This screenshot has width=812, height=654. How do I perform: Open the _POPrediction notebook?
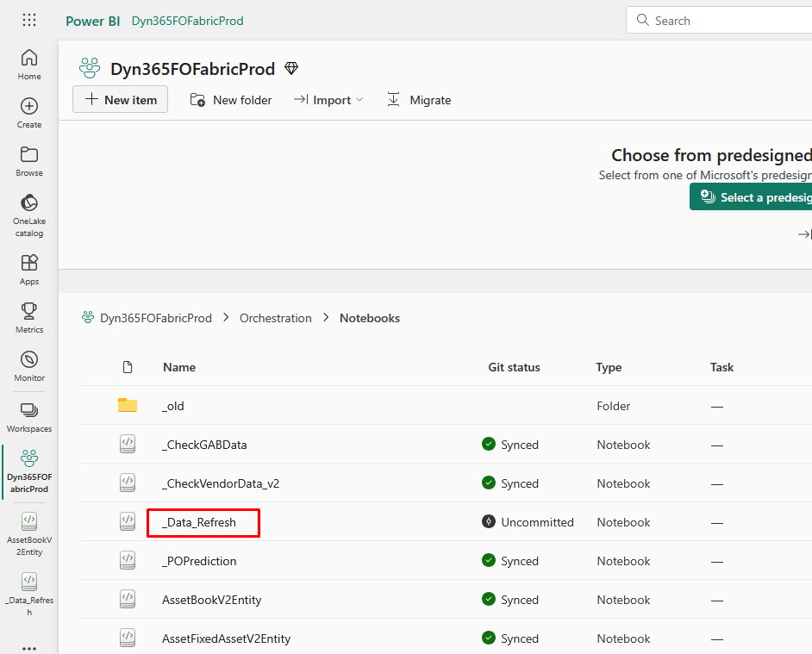tap(199, 561)
